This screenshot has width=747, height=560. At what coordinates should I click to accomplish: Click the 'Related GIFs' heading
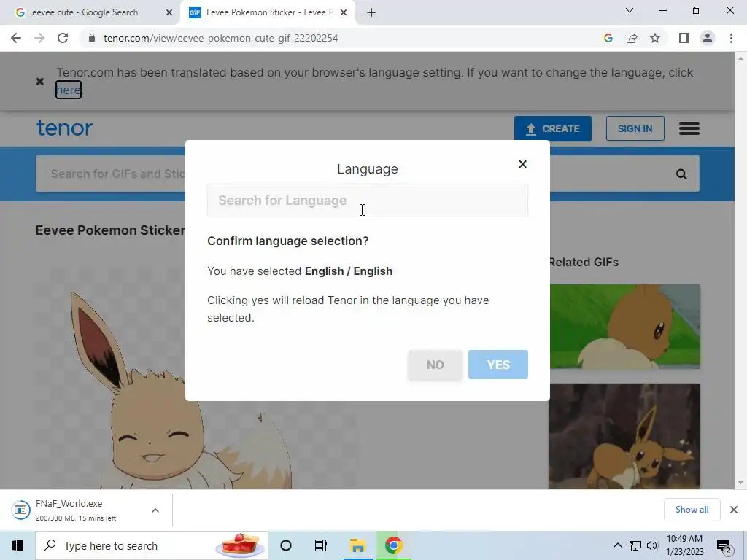(x=584, y=262)
